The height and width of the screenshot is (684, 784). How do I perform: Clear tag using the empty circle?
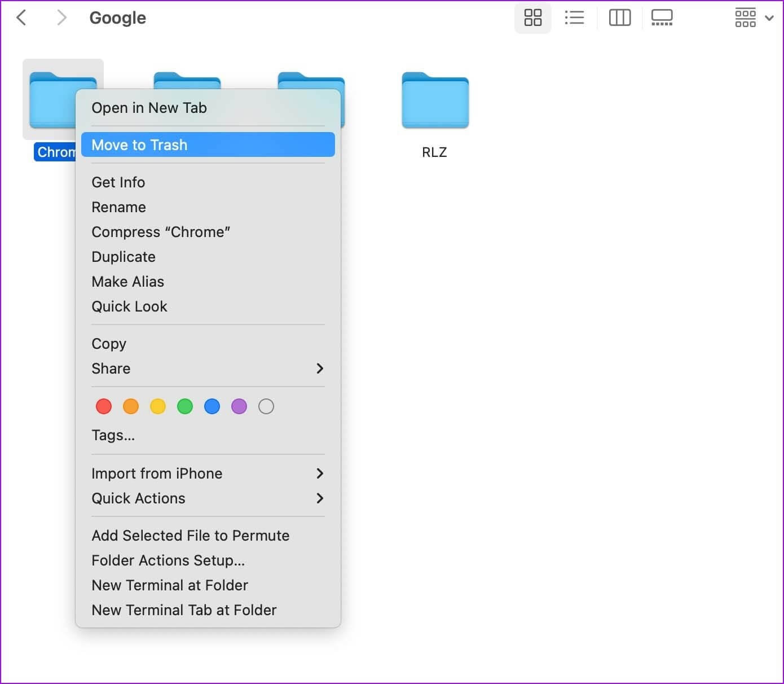coord(266,406)
